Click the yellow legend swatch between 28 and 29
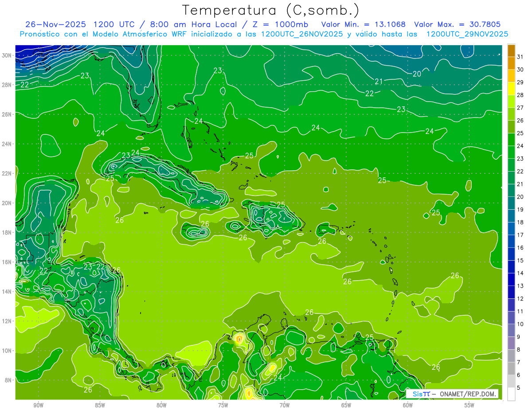The width and height of the screenshot is (532, 411). (511, 89)
